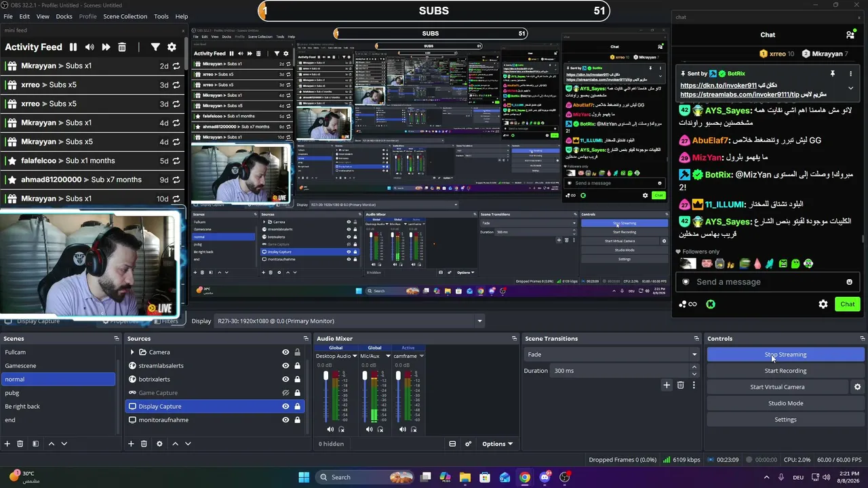Unlock the streamlabsalerts source
This screenshot has height=488, width=868.
pos(297,366)
